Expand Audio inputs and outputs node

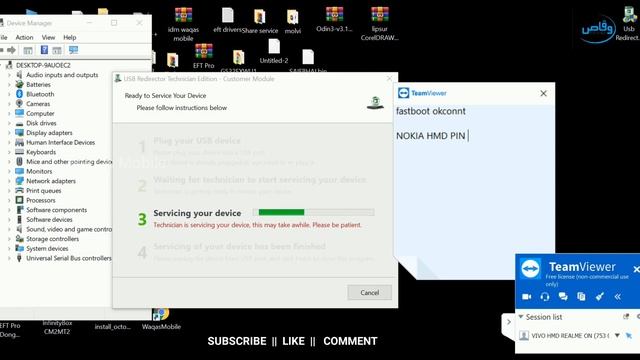coord(9,75)
